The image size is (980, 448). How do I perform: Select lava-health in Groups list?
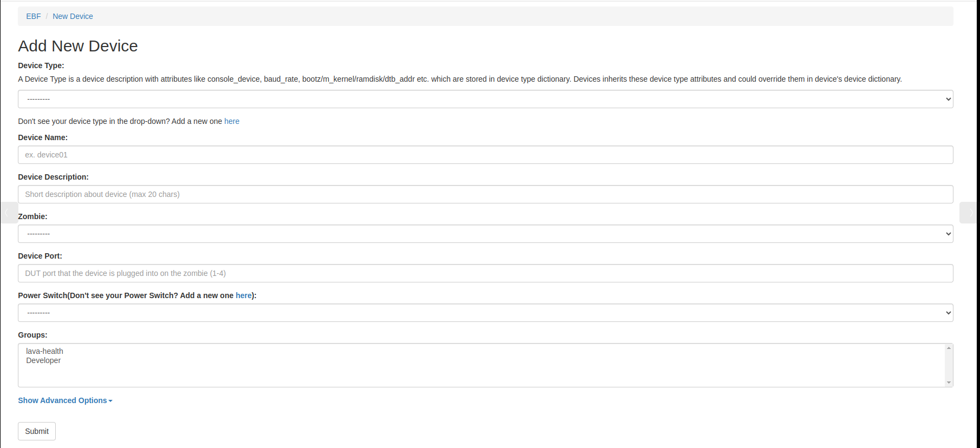44,351
